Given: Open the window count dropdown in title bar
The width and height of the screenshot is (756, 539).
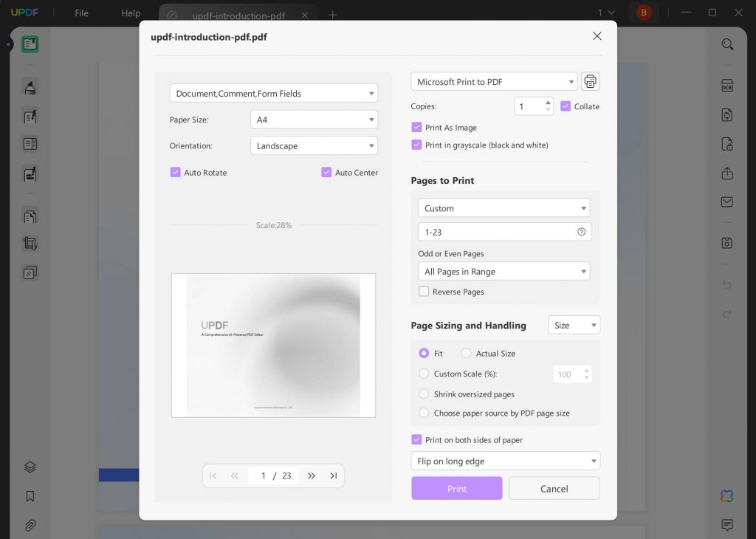Looking at the screenshot, I should click(x=606, y=13).
